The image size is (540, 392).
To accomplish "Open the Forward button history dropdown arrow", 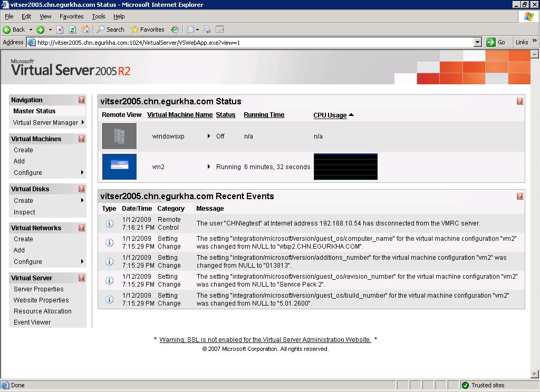I will tap(50, 30).
